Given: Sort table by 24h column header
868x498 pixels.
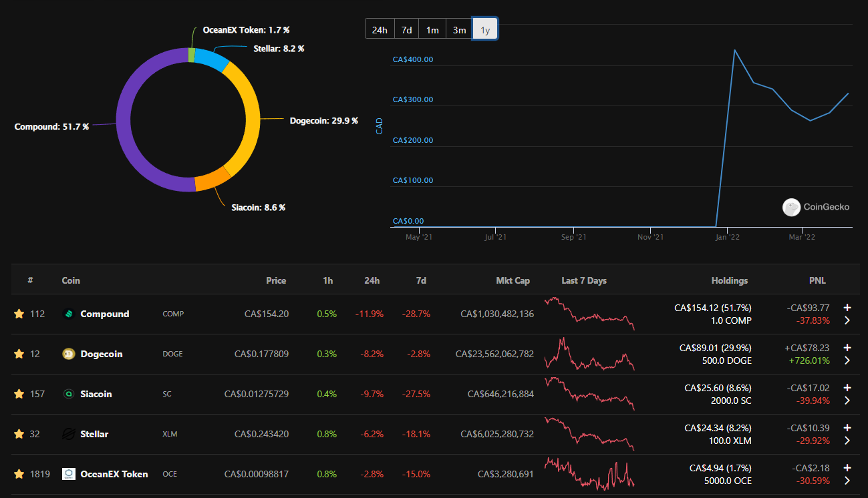Looking at the screenshot, I should click(x=372, y=280).
